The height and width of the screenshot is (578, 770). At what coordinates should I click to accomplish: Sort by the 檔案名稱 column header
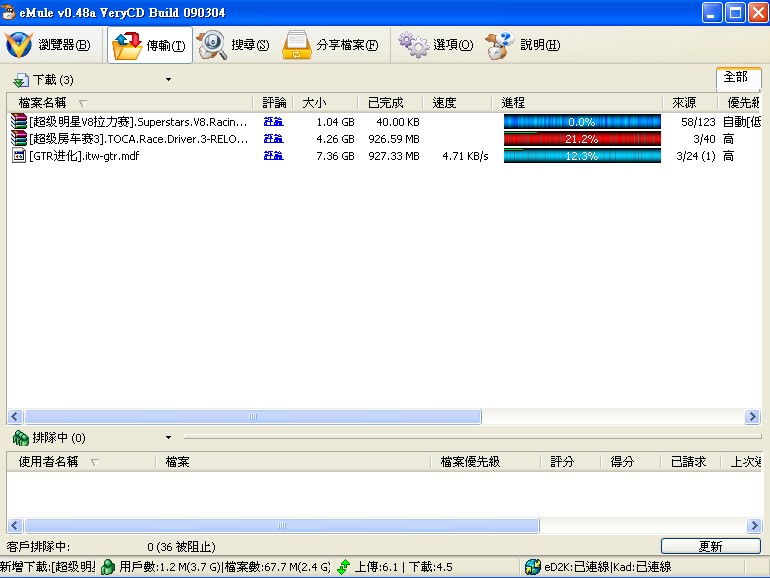(x=43, y=102)
